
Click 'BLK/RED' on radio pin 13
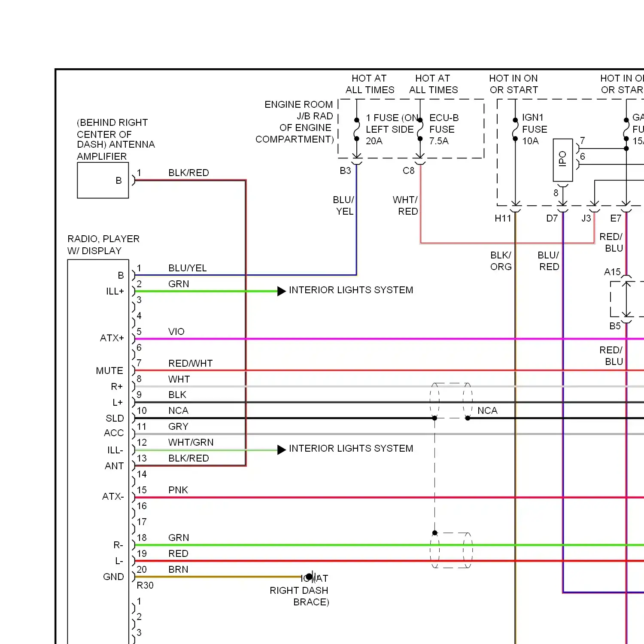(188, 458)
